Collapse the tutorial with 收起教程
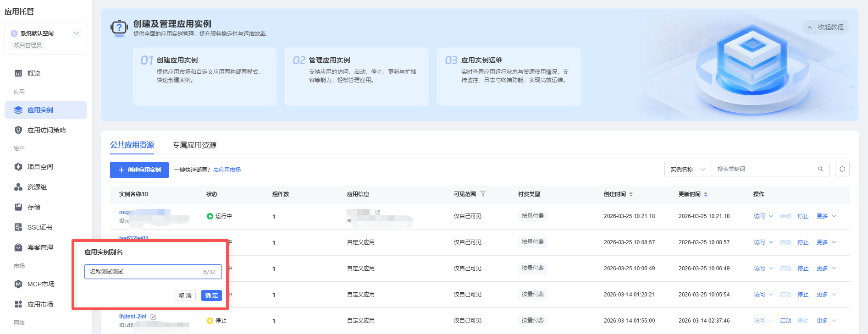868x334 pixels. tap(825, 27)
